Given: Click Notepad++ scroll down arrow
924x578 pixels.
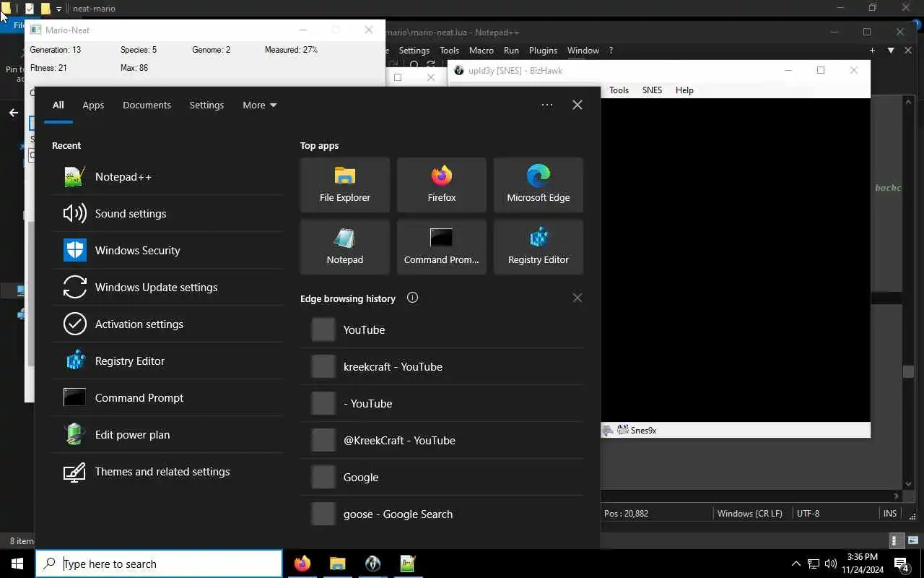Looking at the screenshot, I should coord(909,484).
